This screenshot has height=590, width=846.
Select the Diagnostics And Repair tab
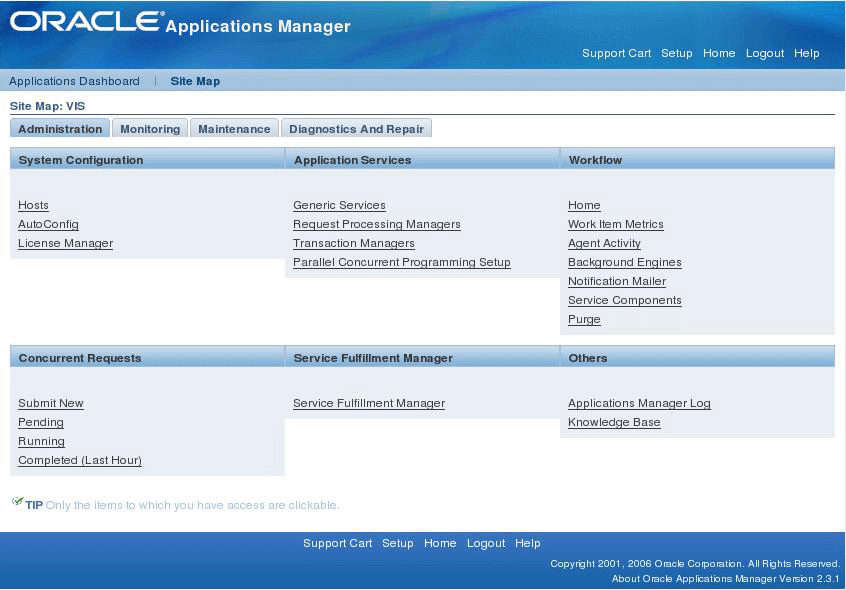coord(356,129)
